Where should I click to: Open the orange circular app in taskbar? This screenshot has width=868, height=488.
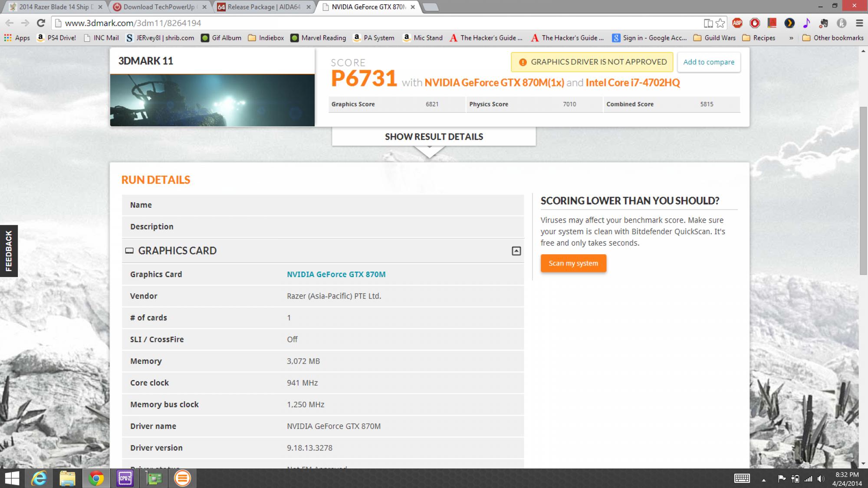182,478
